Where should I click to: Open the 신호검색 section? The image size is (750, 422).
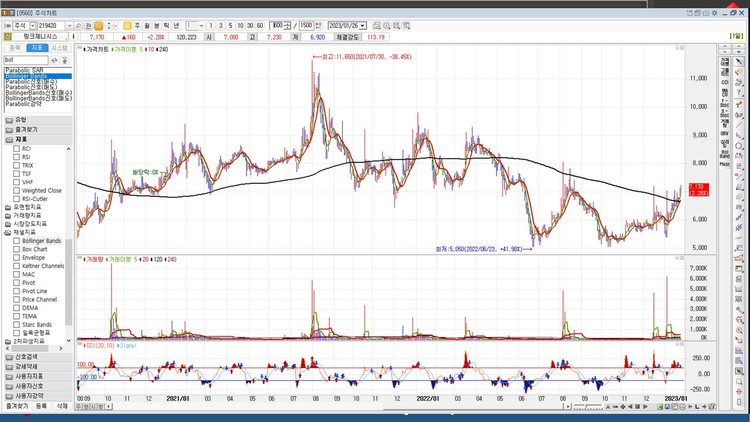[x=38, y=357]
